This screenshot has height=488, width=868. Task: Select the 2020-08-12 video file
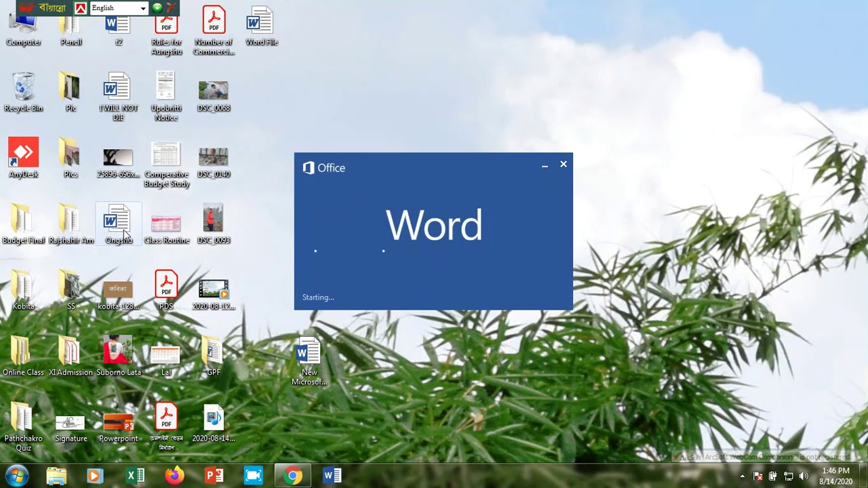pyautogui.click(x=214, y=293)
